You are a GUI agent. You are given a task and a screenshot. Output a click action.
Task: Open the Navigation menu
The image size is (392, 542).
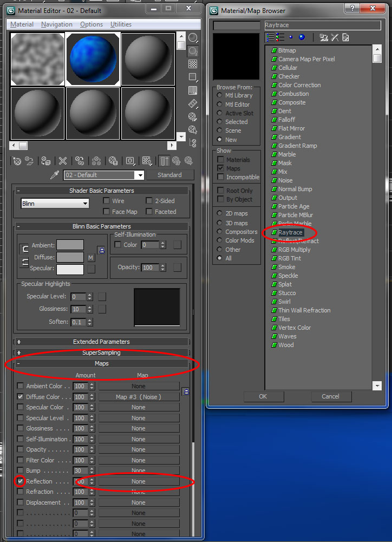57,24
